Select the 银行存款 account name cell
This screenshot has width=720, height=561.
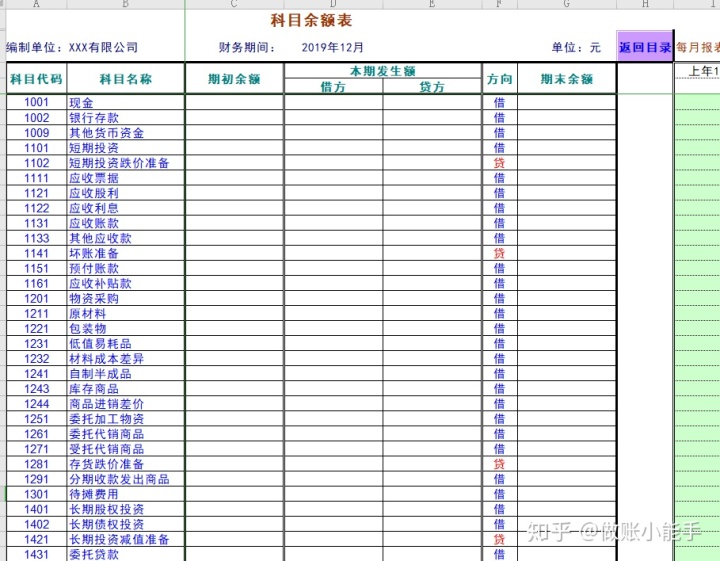(125, 118)
